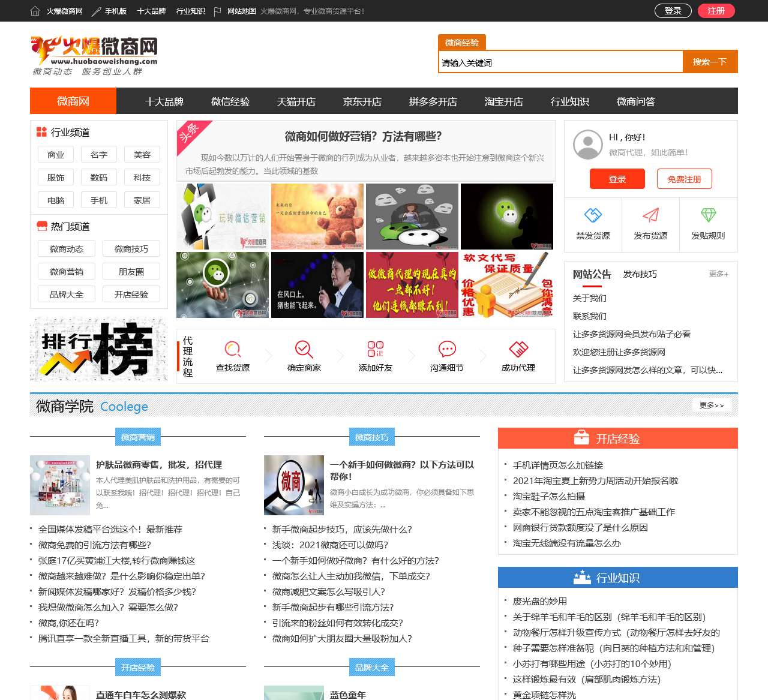Viewport: 768px width, 700px height.
Task: Open the 微商问答 menu item
Action: click(x=636, y=101)
